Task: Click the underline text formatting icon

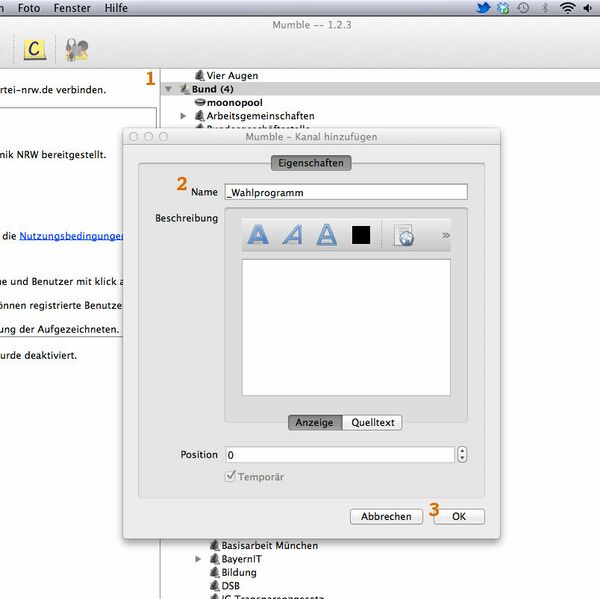Action: click(x=326, y=235)
